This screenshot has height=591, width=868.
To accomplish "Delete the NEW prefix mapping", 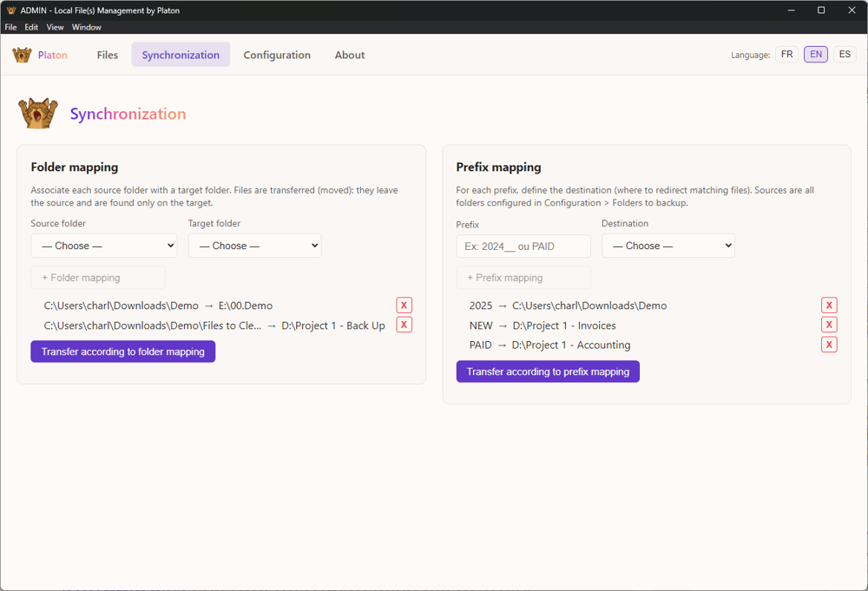I will click(829, 325).
